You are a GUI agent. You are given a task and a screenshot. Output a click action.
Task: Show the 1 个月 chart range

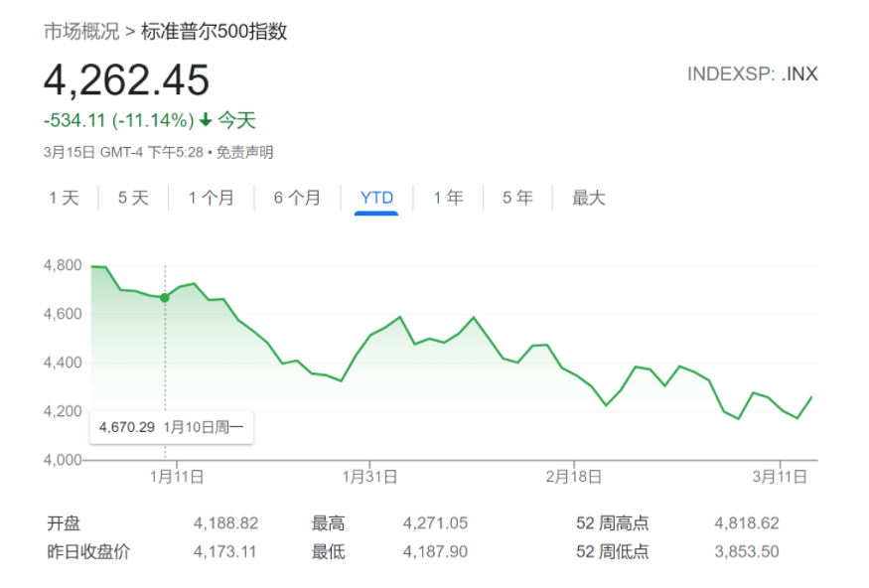click(212, 198)
